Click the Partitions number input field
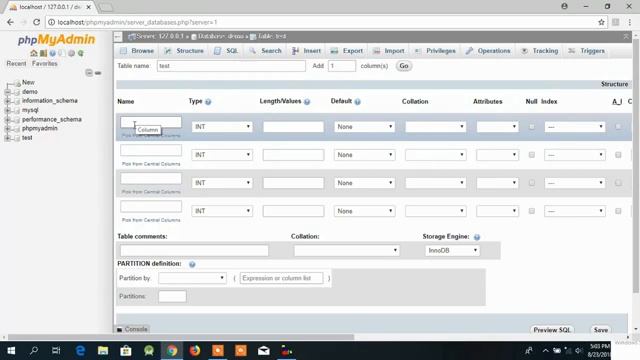Viewport: 640px width, 360px height. [172, 297]
